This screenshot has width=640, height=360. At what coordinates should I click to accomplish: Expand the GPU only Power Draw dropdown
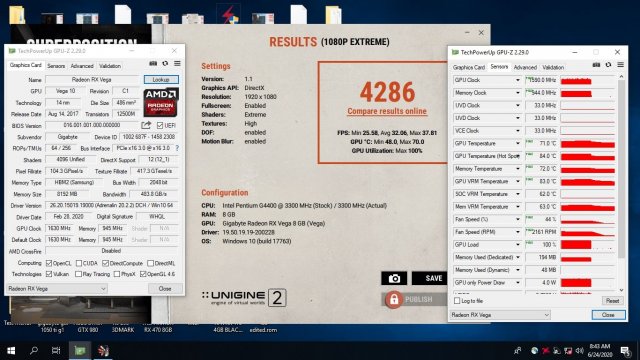click(518, 283)
